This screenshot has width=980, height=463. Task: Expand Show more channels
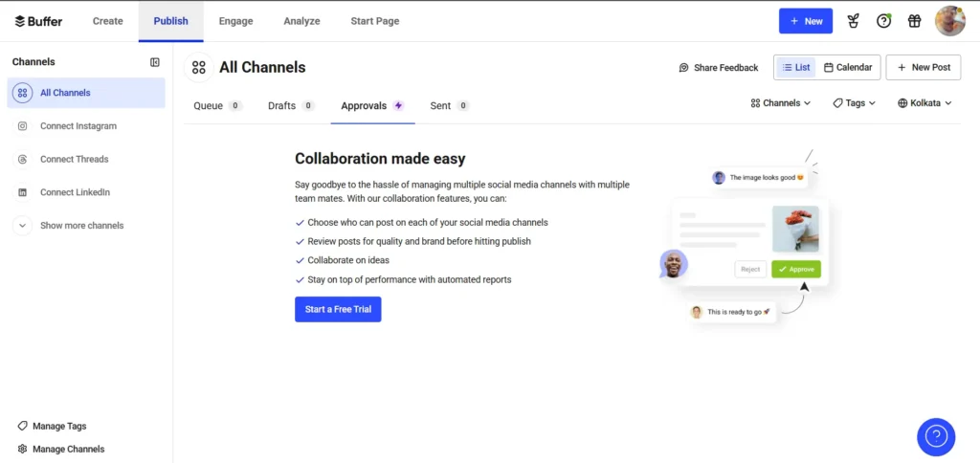81,226
